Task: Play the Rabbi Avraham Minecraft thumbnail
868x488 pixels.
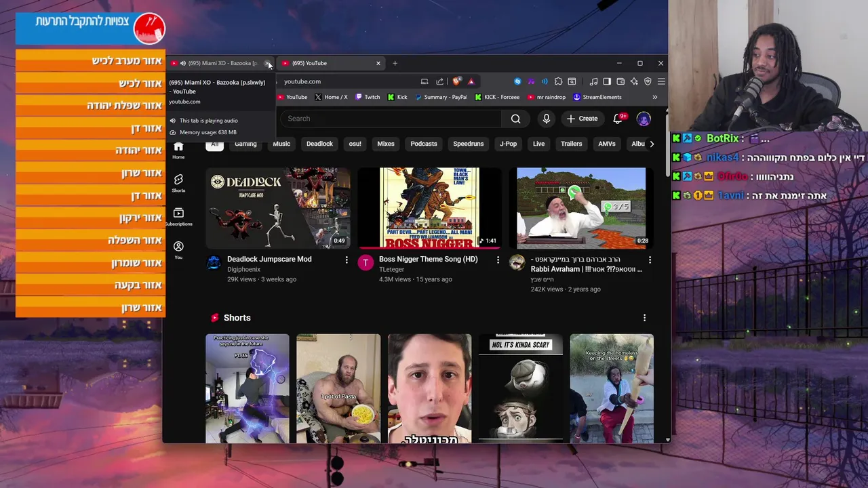Action: (x=581, y=208)
